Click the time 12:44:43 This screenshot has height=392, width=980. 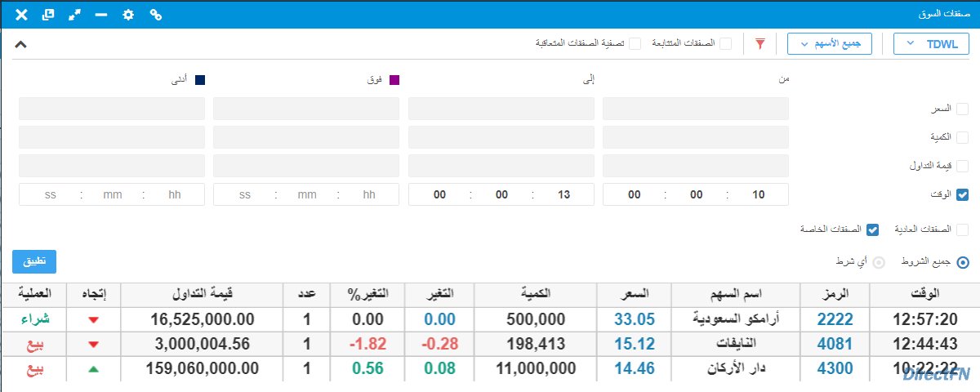(926, 344)
